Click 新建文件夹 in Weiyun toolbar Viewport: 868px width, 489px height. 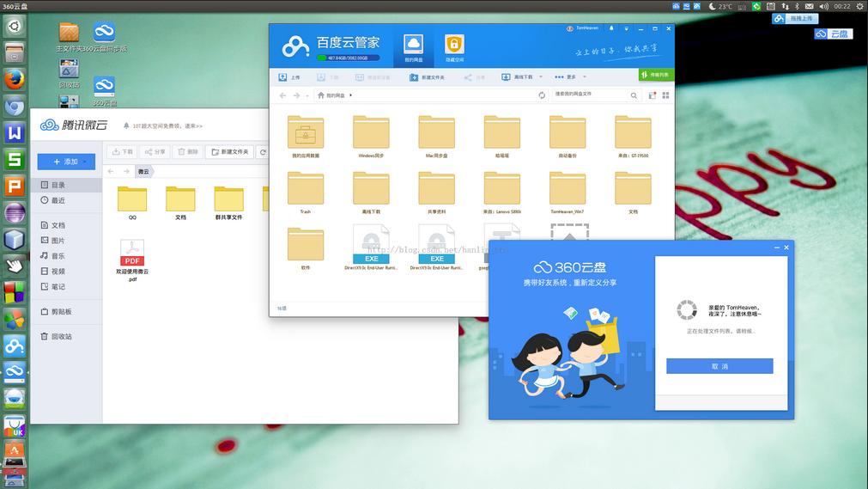point(230,152)
